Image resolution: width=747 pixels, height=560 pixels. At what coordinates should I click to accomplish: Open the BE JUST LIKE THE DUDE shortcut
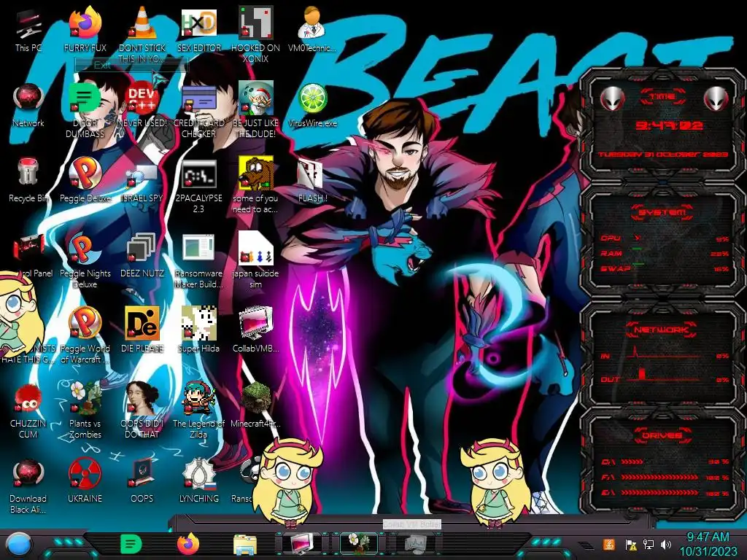[255, 110]
